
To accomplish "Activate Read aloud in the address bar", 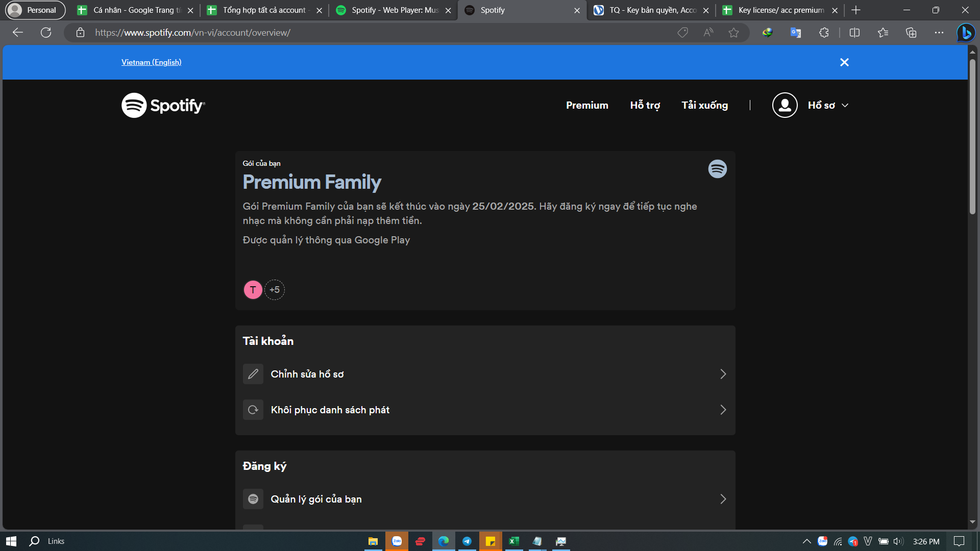I will [x=708, y=33].
